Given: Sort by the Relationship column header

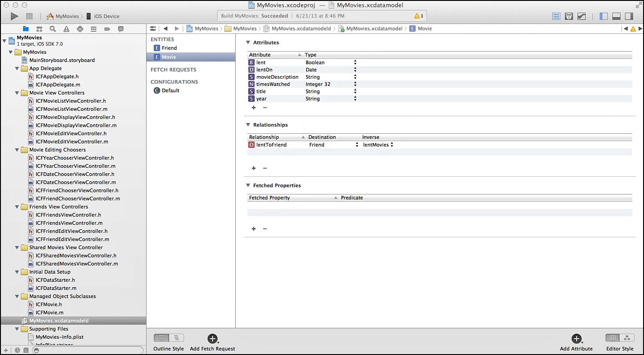Looking at the screenshot, I should (277, 137).
